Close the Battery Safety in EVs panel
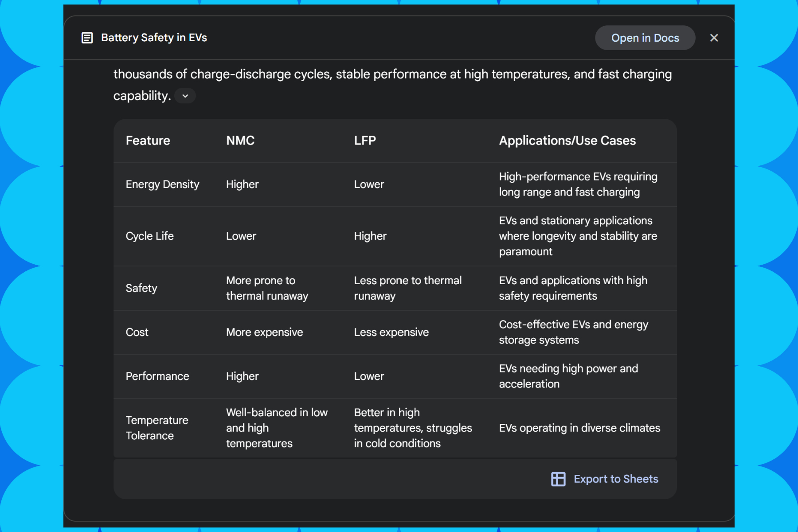Image resolution: width=798 pixels, height=532 pixels. (714, 38)
